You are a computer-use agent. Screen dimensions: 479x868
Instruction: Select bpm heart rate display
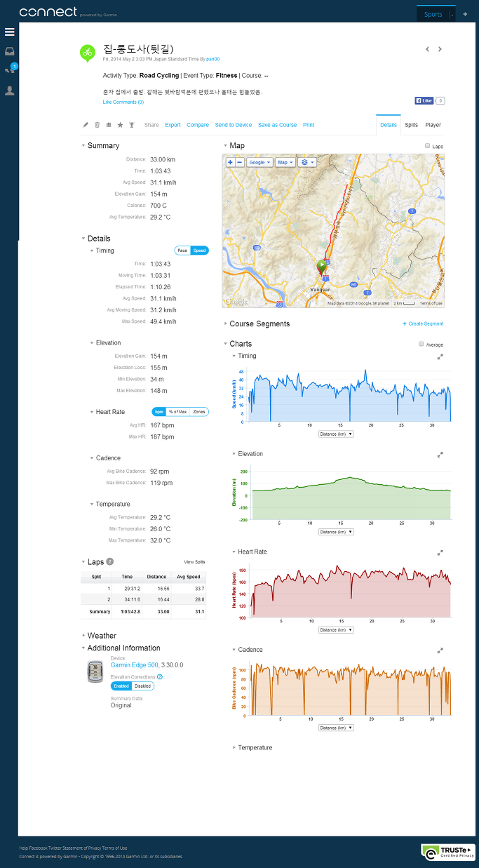[159, 412]
